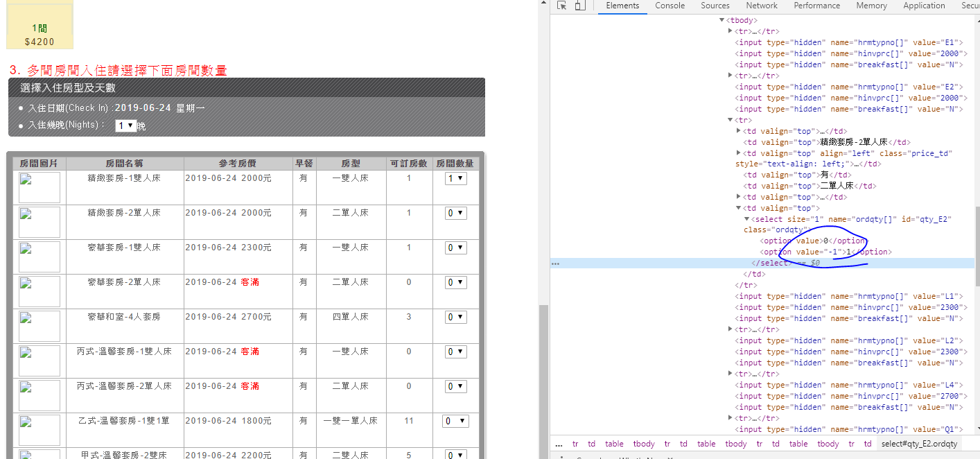Click the row actions ellipsis beside </select>
The width and height of the screenshot is (980, 459).
pyautogui.click(x=555, y=263)
